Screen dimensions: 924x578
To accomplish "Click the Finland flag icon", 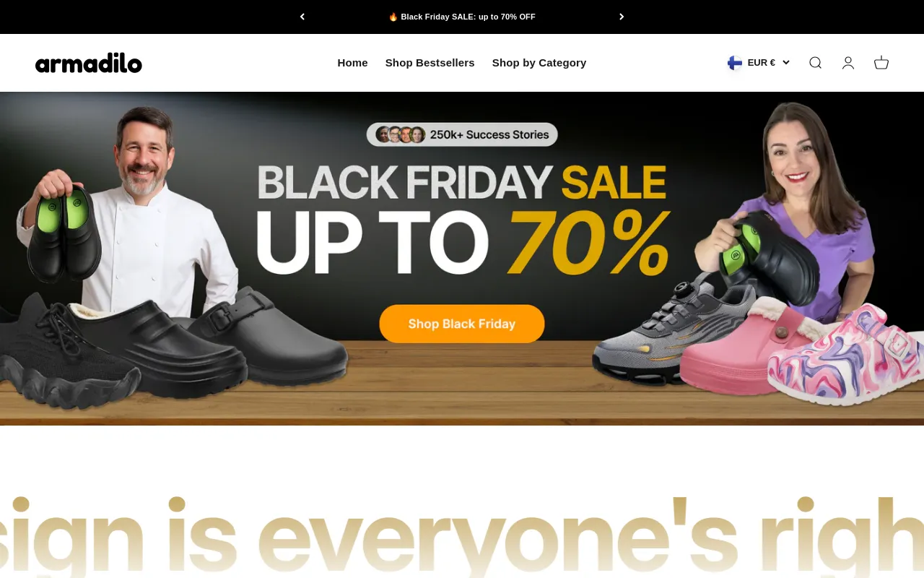I will [x=735, y=63].
